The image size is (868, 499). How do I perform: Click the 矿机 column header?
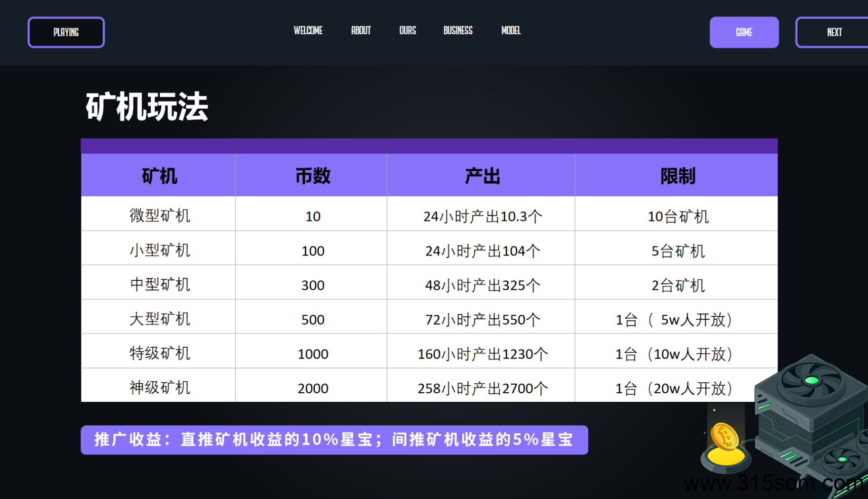[159, 176]
